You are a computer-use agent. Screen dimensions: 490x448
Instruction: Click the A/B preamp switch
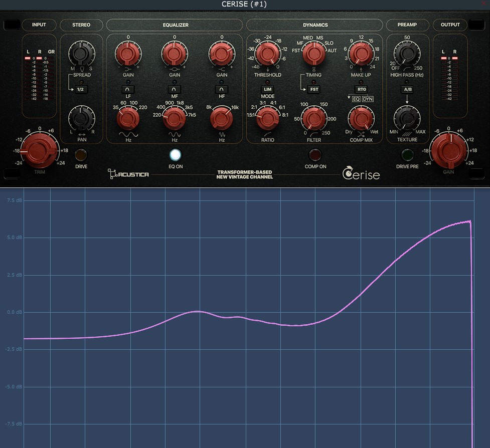pyautogui.click(x=408, y=89)
